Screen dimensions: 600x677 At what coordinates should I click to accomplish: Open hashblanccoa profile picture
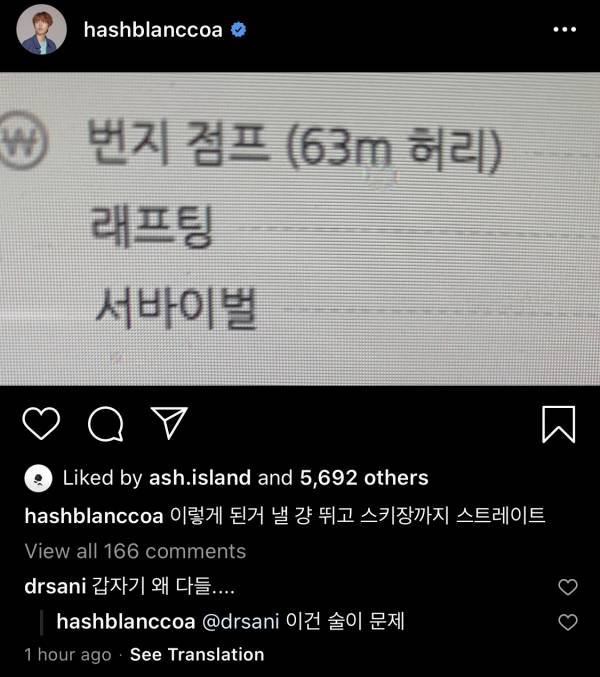pyautogui.click(x=41, y=29)
